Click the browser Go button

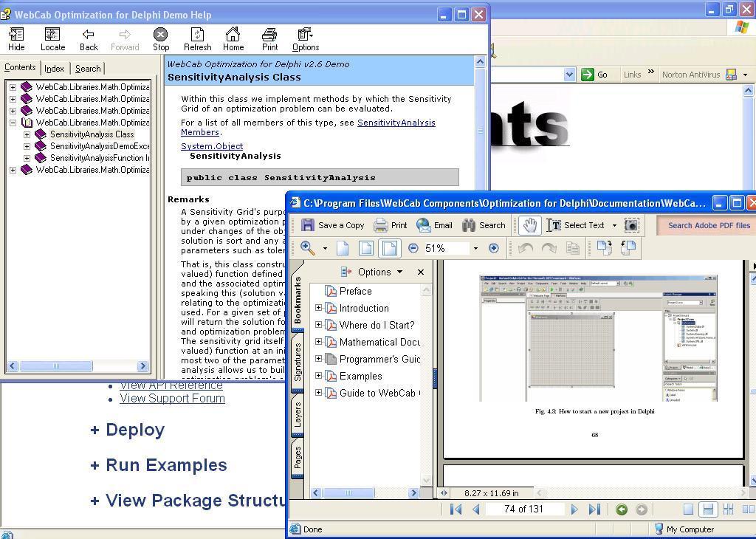(595, 75)
